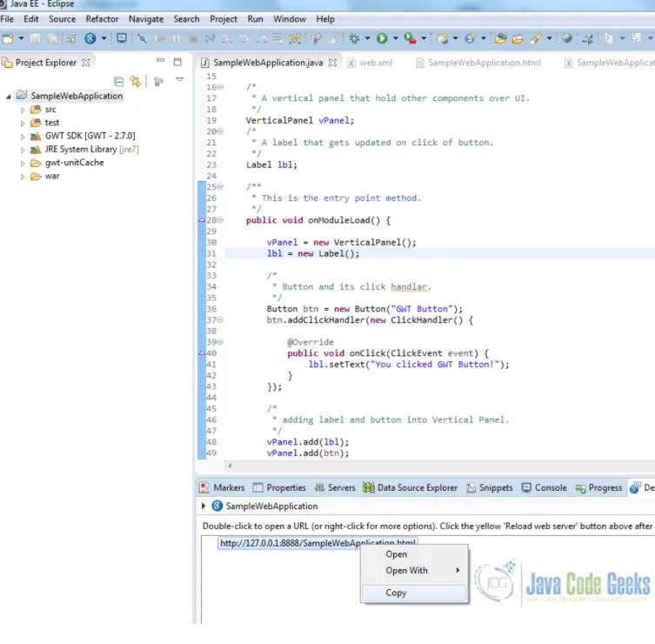Click the http://127.0.0.1:8888 URL entry

click(317, 543)
